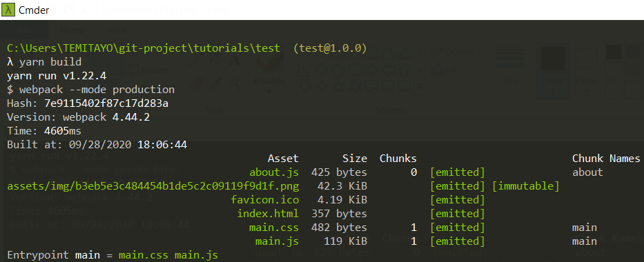Select the hexagon shape
The image size is (644, 262).
coord(354,70)
